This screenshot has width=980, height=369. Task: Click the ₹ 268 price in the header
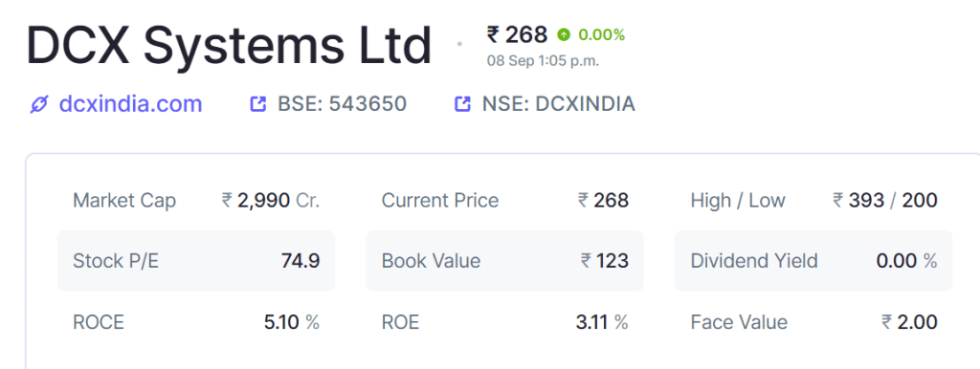coord(517,34)
